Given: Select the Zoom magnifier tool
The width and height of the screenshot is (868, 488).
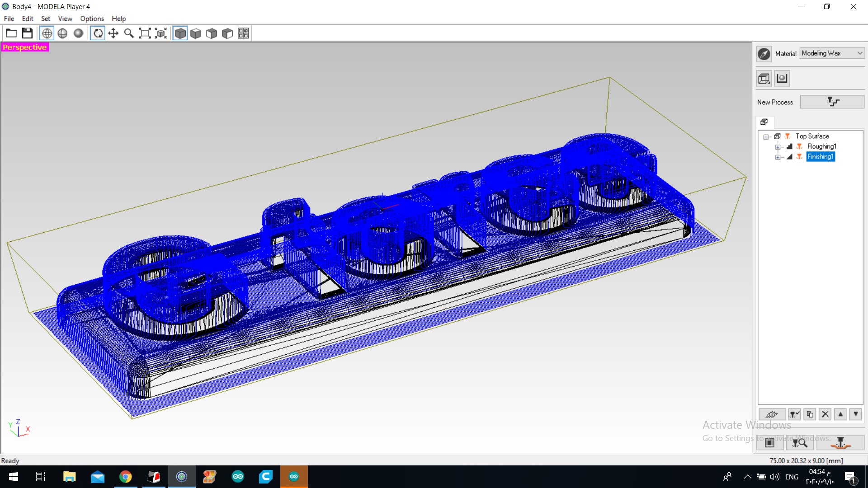Looking at the screenshot, I should [129, 33].
